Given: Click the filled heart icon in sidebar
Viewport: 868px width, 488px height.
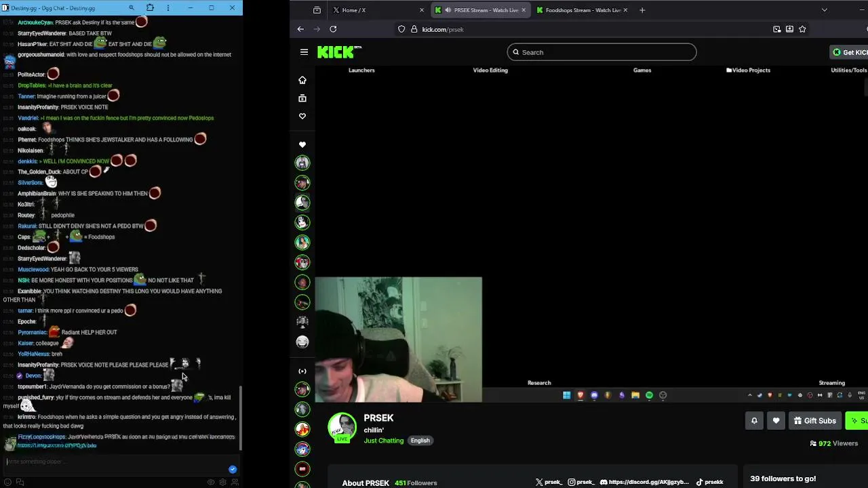Looking at the screenshot, I should [x=302, y=144].
